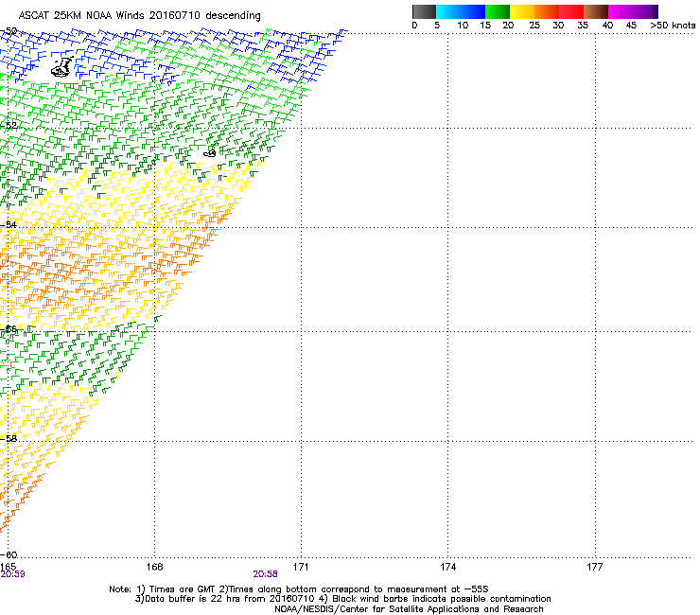This screenshot has width=700, height=615.
Task: Choose the red 30–35 knots legend swatch
Action: (x=572, y=11)
